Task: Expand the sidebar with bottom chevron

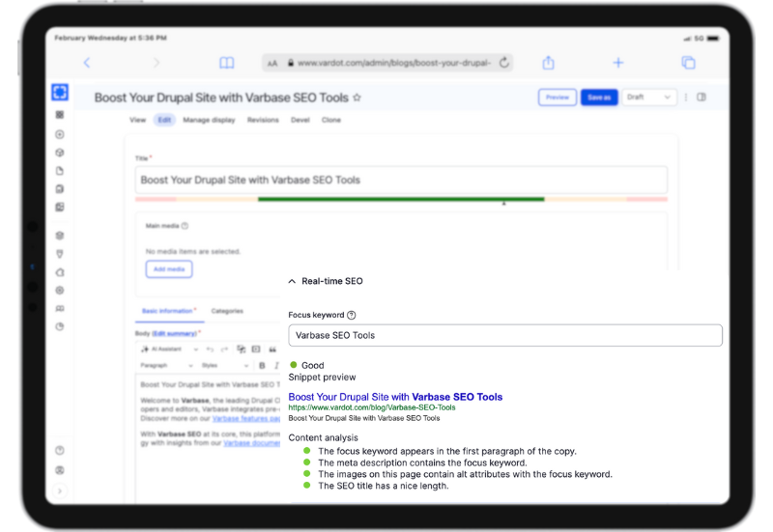Action: (60, 490)
